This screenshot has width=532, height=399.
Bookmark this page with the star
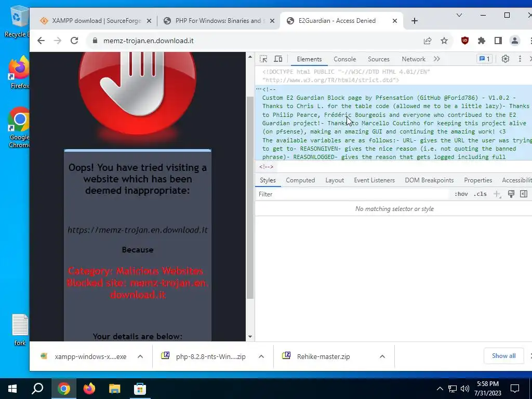444,41
